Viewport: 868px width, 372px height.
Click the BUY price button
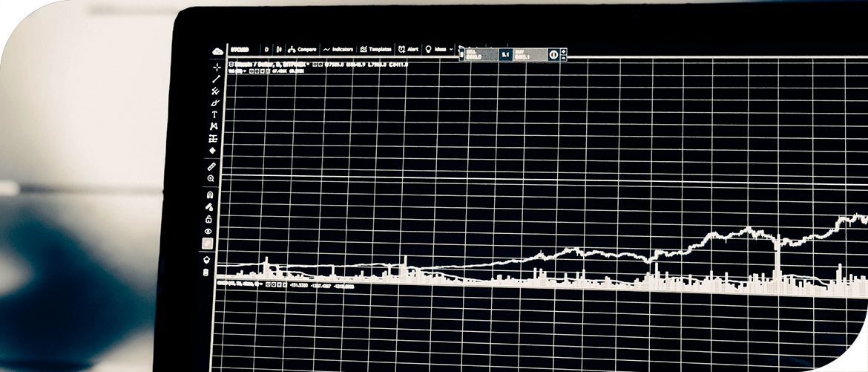[530, 54]
